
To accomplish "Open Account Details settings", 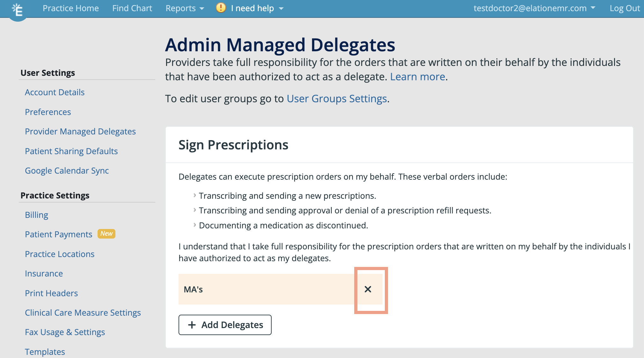I will [55, 92].
